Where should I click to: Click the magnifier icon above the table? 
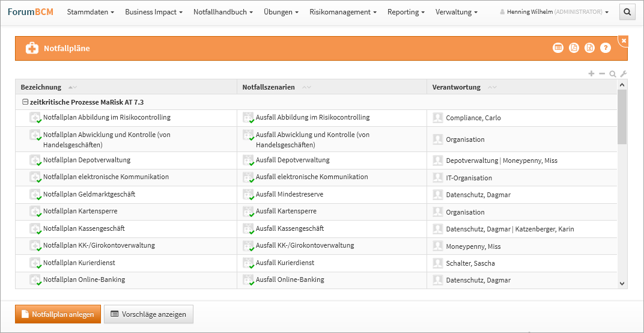612,74
